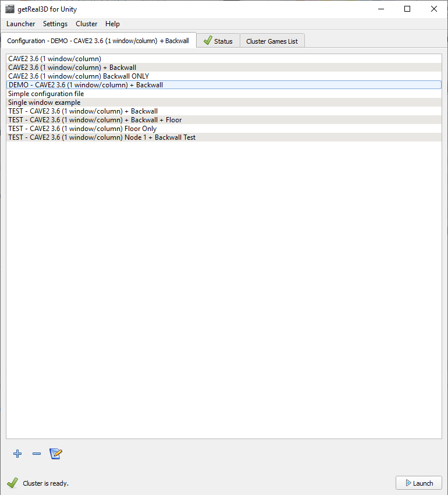Remove selected configuration with minus icon

coord(37,454)
